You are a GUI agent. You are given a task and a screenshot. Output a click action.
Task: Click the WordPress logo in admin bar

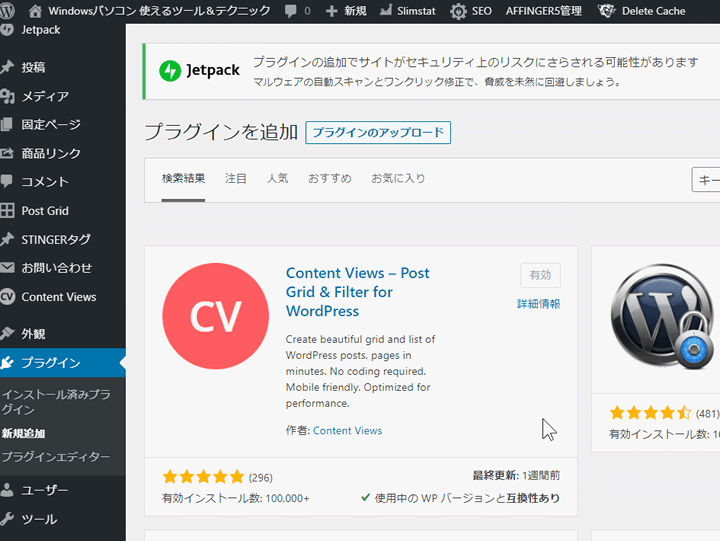[x=7, y=10]
